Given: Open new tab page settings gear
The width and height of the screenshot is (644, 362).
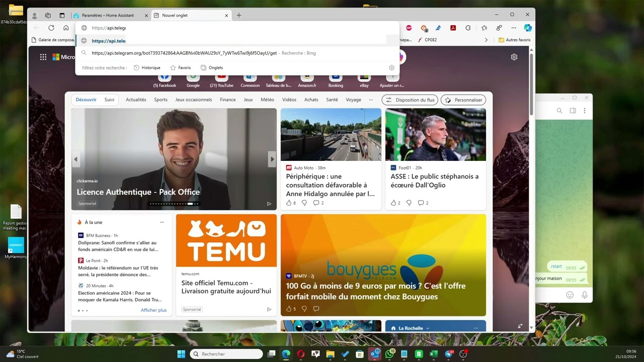Looking at the screenshot, I should (x=514, y=57).
